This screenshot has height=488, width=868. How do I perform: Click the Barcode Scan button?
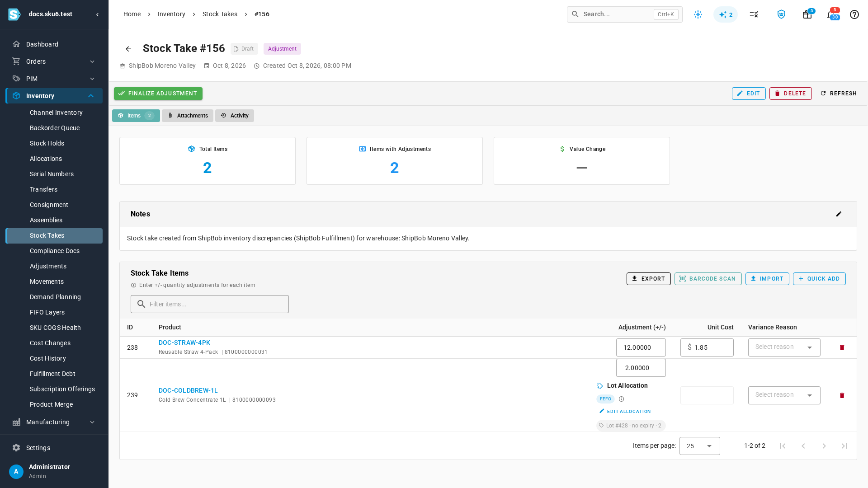708,279
